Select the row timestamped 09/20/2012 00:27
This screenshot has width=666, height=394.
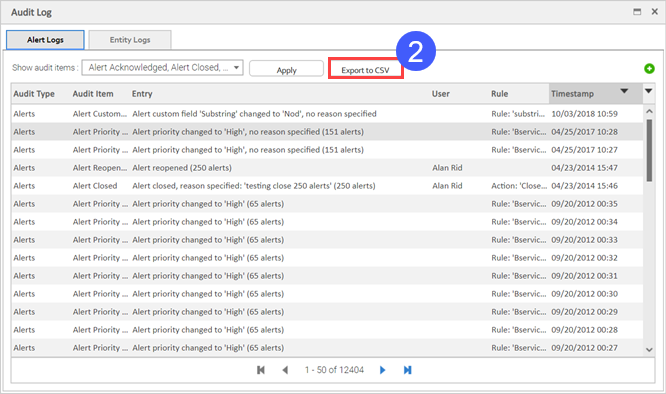pos(327,348)
